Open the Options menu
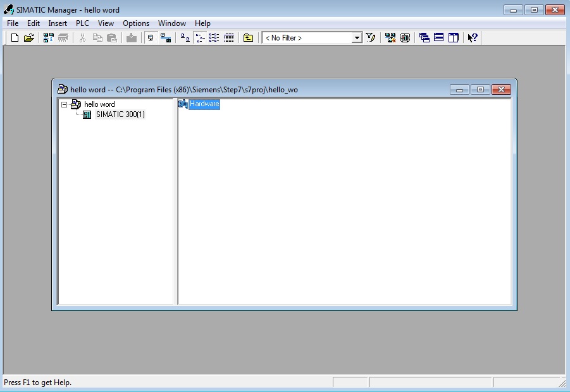 click(x=136, y=23)
